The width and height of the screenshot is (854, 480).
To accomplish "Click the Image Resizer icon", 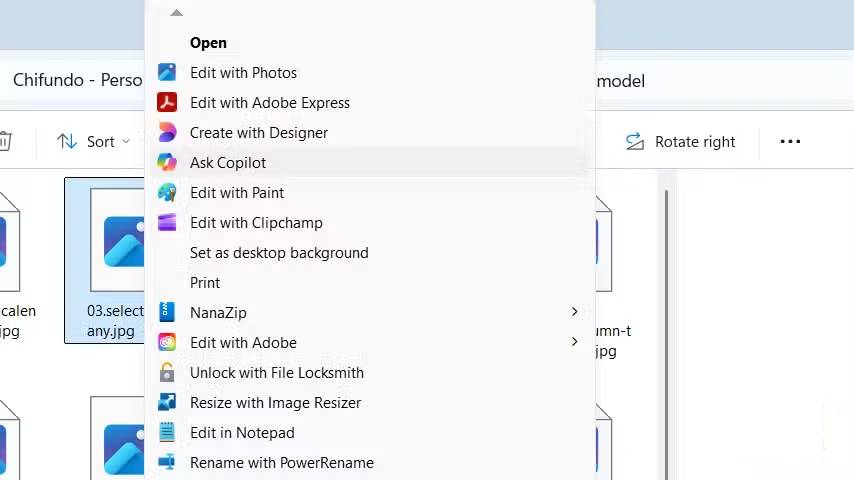I will pyautogui.click(x=167, y=403).
